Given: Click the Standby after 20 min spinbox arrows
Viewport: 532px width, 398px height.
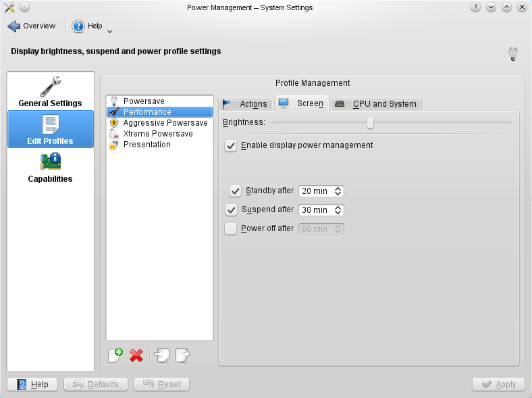Looking at the screenshot, I should point(338,191).
